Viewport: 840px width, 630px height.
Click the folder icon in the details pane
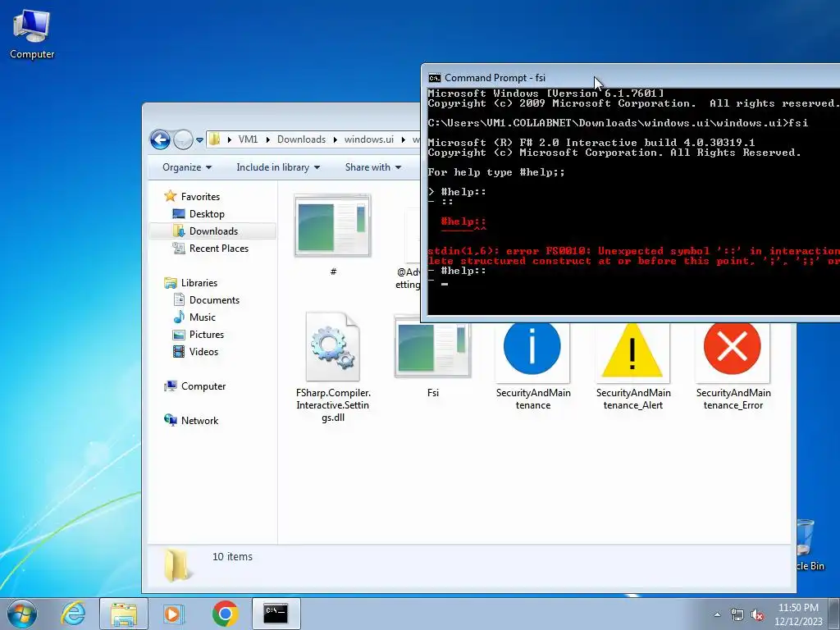177,565
